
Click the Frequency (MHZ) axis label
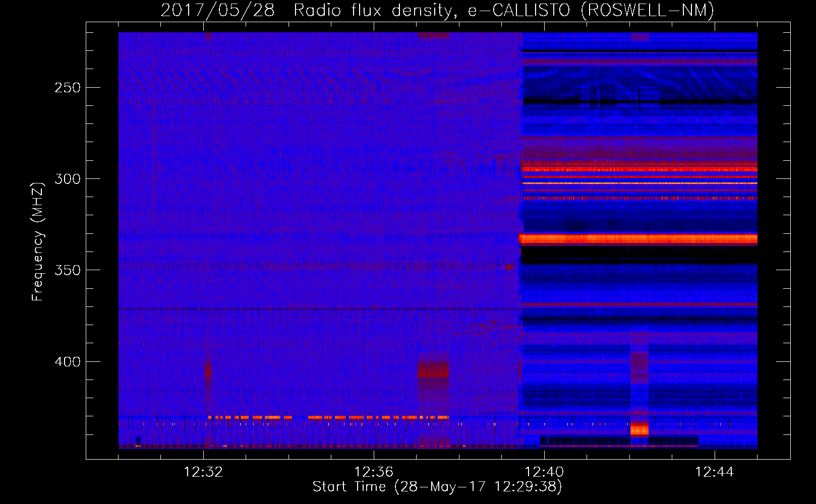[38, 241]
